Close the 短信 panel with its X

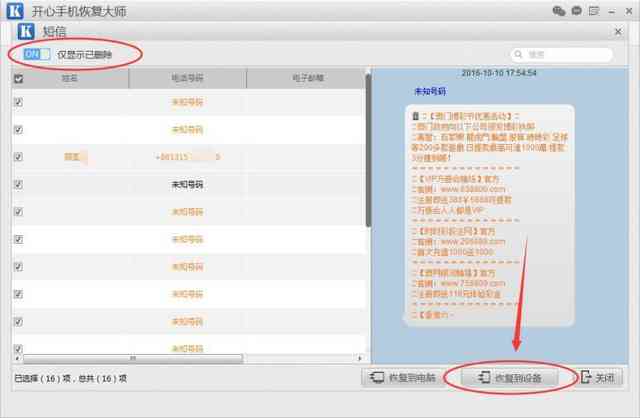(x=618, y=31)
